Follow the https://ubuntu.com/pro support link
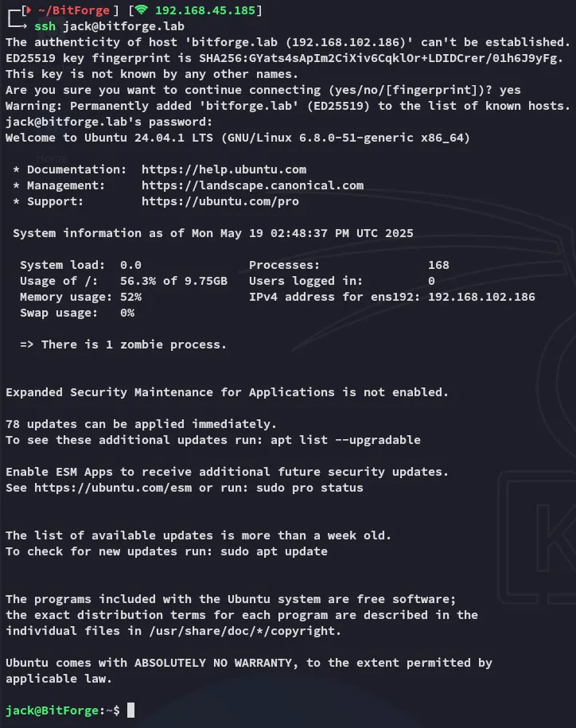The height and width of the screenshot is (728, 576). click(x=220, y=201)
